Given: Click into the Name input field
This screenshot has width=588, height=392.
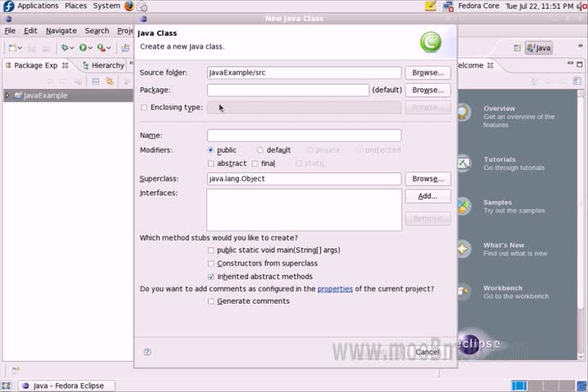Looking at the screenshot, I should (304, 136).
